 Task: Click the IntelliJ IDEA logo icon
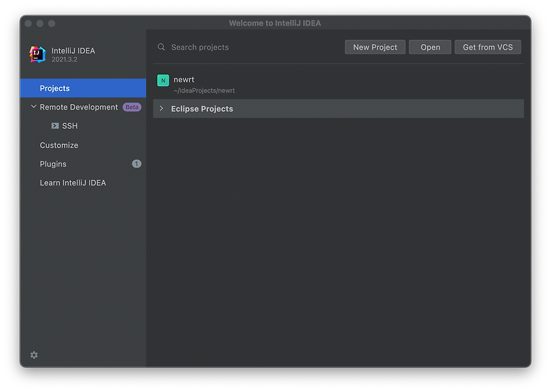coord(38,54)
